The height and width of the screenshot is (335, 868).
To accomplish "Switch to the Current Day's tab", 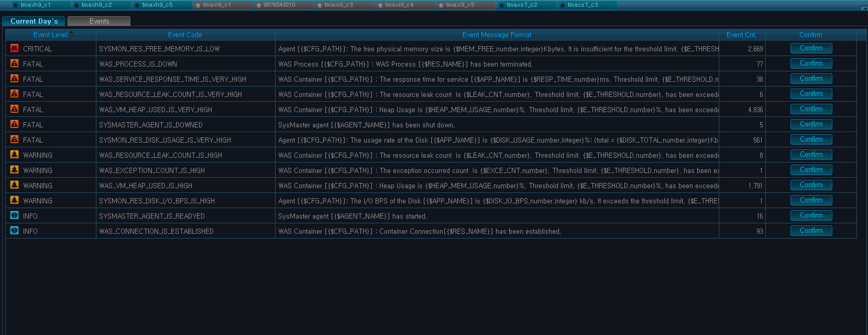I will pos(34,21).
